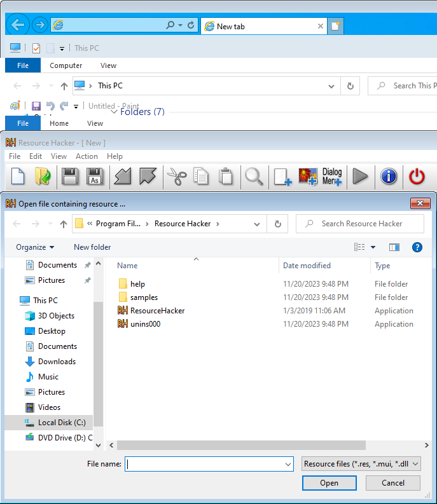Click the New blank script icon
Viewport: 437px width, 504px height.
pos(18,177)
